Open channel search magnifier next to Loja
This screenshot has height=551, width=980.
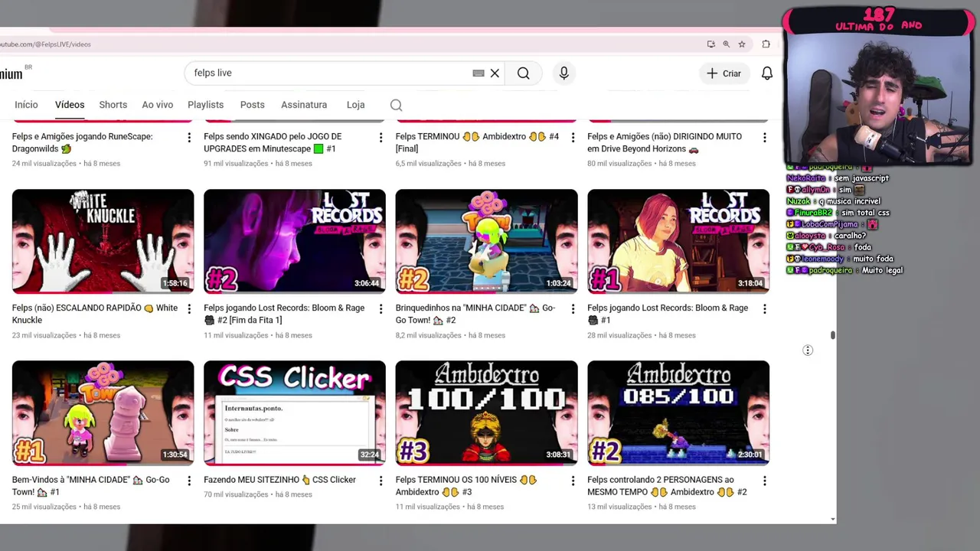click(x=396, y=105)
